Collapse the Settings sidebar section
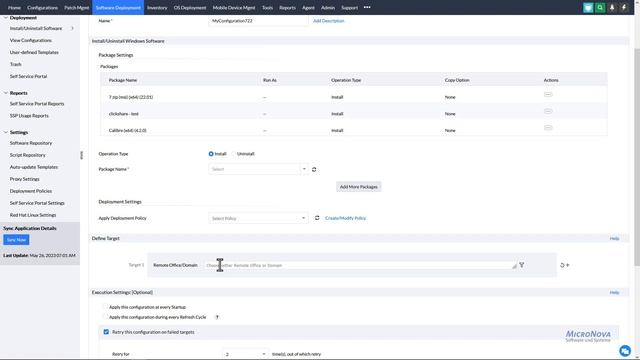The height and width of the screenshot is (360, 640). pyautogui.click(x=6, y=132)
